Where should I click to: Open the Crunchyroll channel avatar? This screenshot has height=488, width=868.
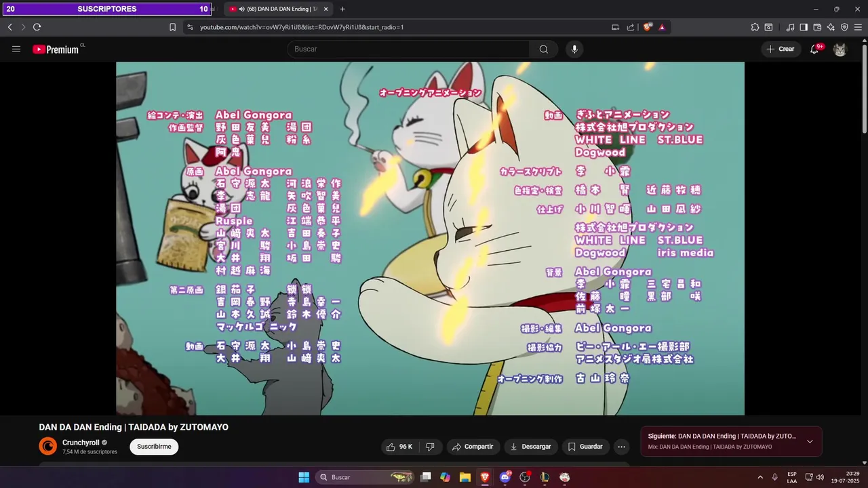[x=48, y=446]
